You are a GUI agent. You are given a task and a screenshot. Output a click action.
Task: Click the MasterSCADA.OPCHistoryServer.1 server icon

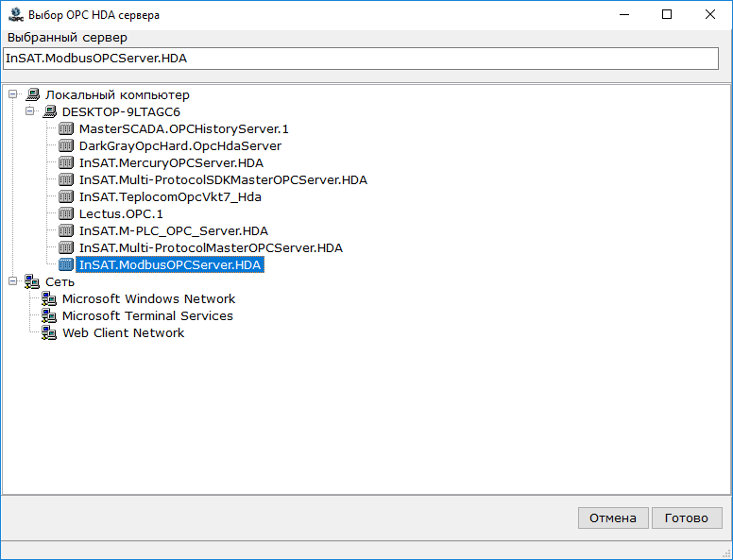point(66,128)
